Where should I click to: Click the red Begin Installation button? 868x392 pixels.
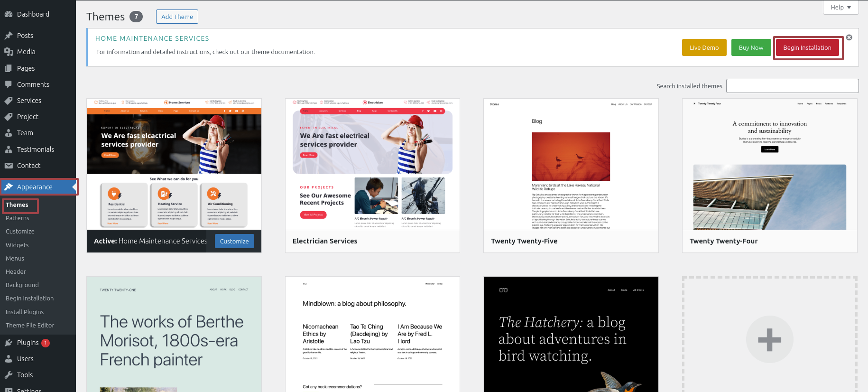click(x=807, y=47)
